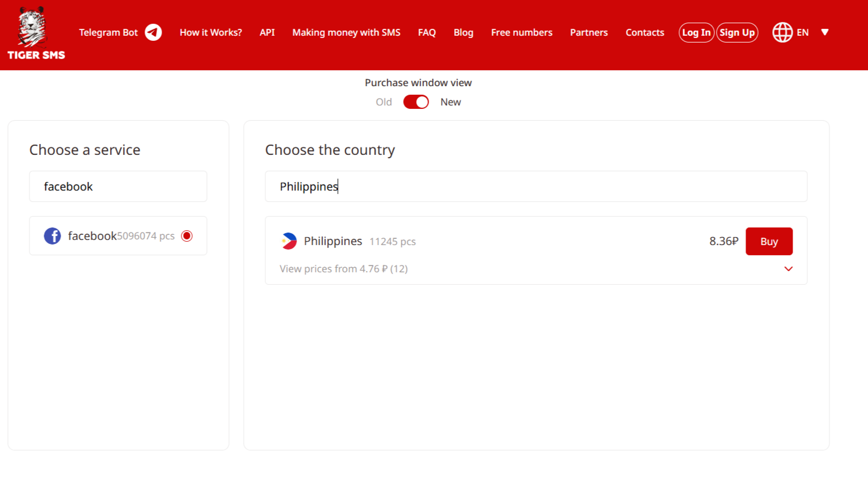The image size is (868, 480).
Task: Buy the Philippines number
Action: click(x=769, y=241)
